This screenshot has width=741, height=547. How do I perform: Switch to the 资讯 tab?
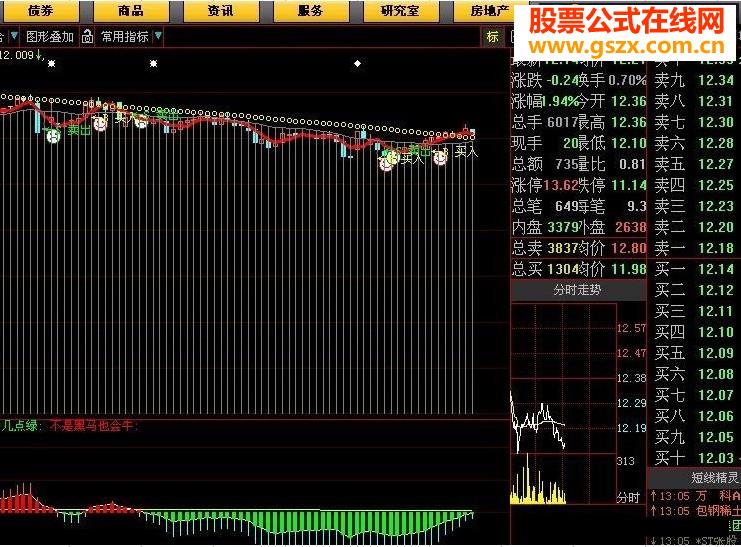[221, 11]
